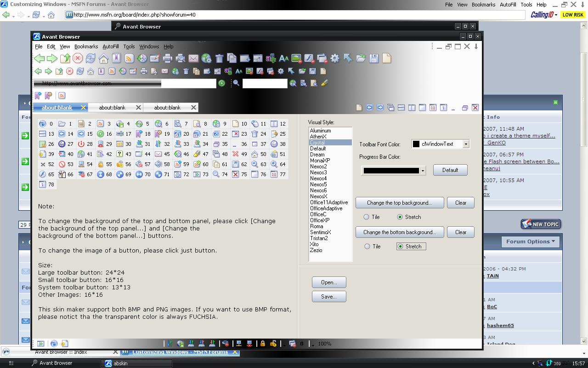Select MonaiXP in Visual Style list
588x368 pixels.
tap(330, 161)
